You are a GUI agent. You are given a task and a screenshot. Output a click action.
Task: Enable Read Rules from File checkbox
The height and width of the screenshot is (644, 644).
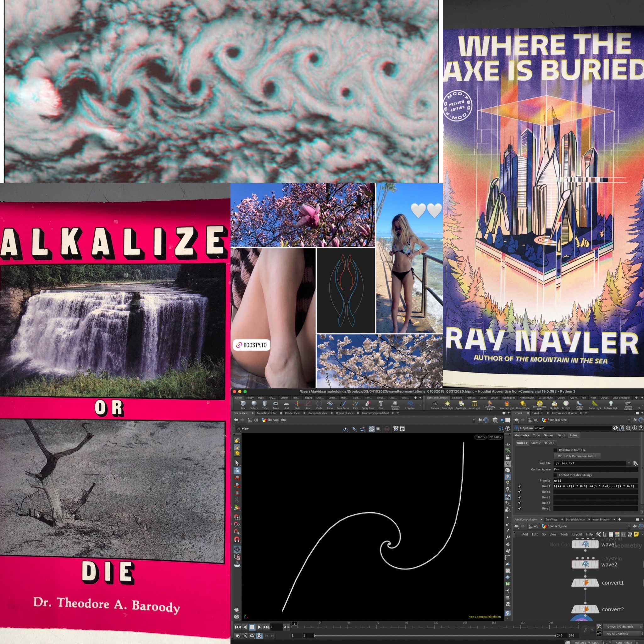[x=555, y=450]
